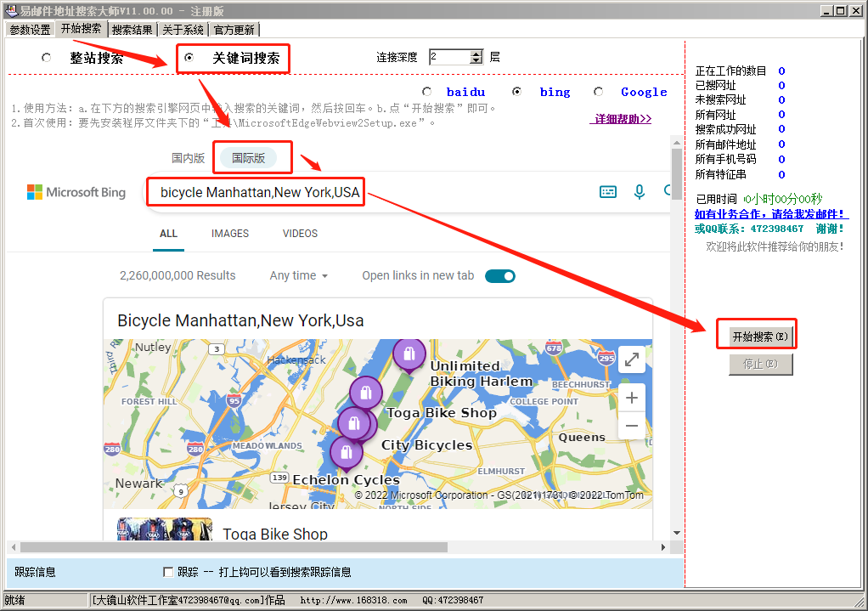Click the application icon in the title bar

click(x=11, y=10)
